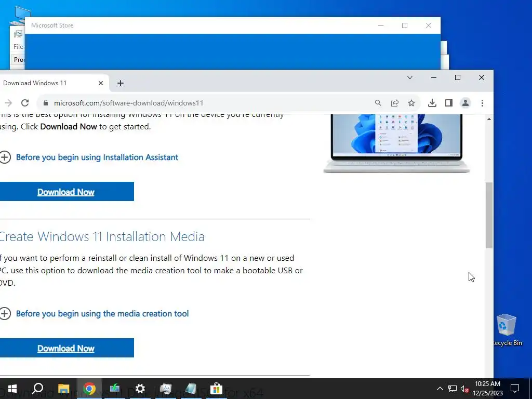
Task: Click the scrollbar up arrow
Action: 489,119
